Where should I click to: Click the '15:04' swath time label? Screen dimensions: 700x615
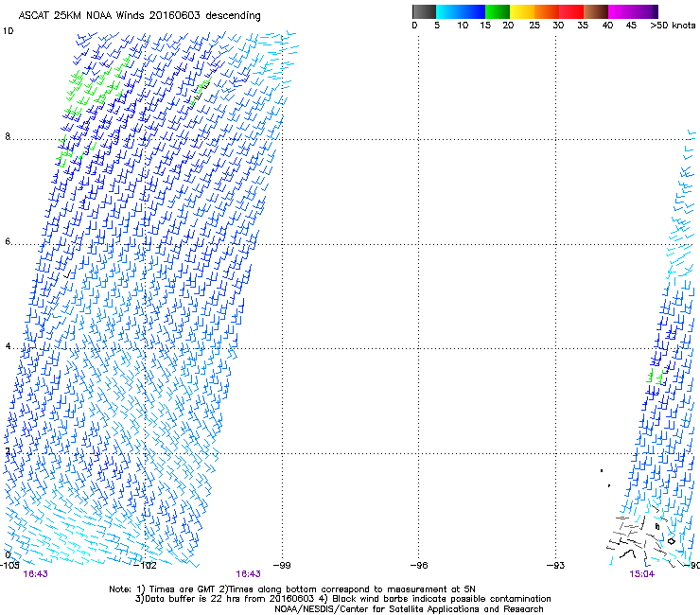click(642, 574)
